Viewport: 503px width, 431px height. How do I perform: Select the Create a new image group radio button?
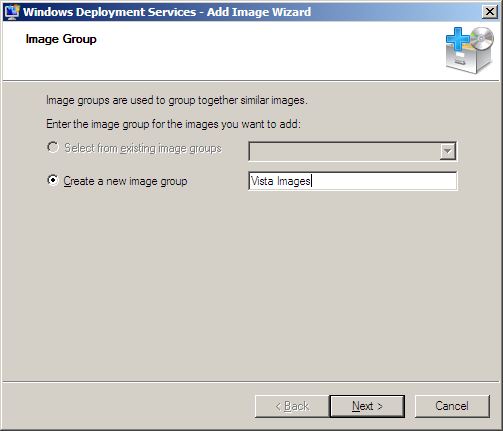(x=53, y=180)
